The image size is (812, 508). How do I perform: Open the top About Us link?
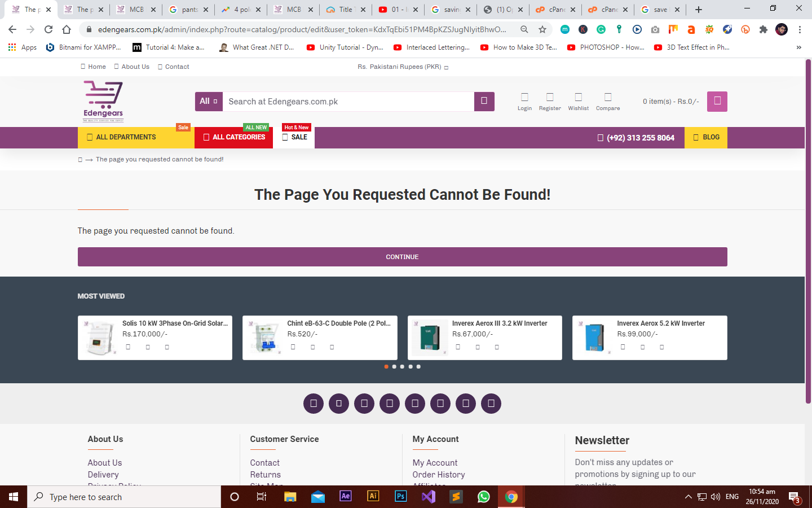click(131, 67)
